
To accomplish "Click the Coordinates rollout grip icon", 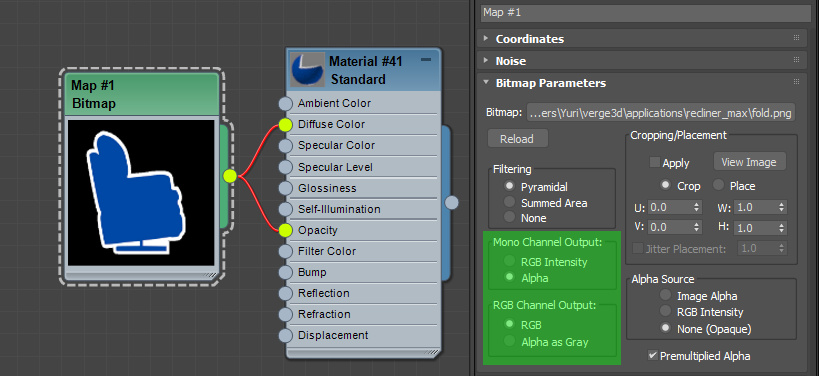I will (x=797, y=38).
